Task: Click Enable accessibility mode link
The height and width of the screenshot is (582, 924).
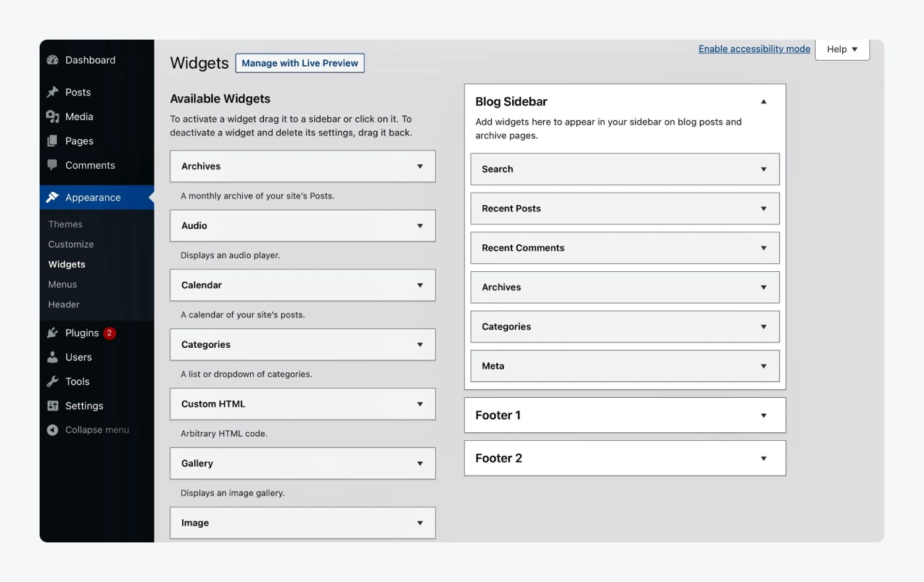Action: [754, 49]
